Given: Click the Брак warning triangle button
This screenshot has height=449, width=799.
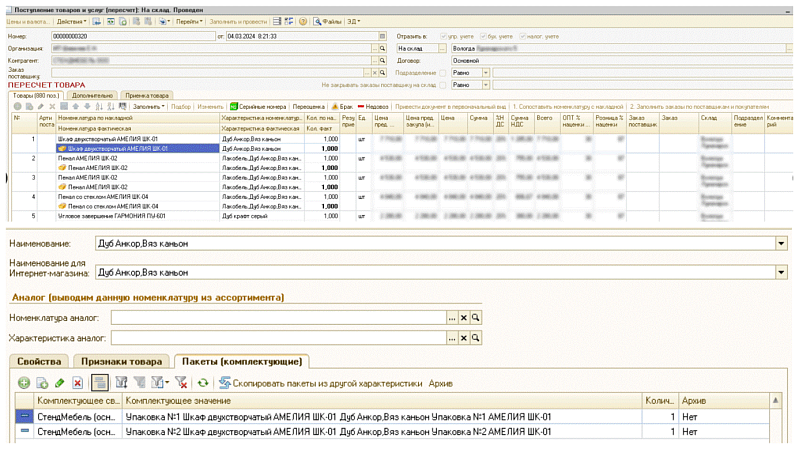Looking at the screenshot, I should click(342, 107).
